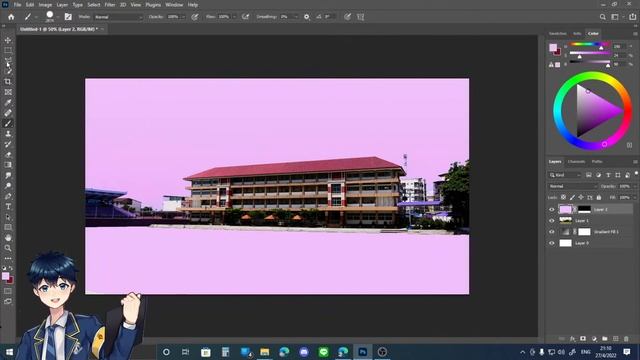Hide Gradient Fill 1 layer eye icon
Viewport: 640px width, 360px height.
(552, 232)
